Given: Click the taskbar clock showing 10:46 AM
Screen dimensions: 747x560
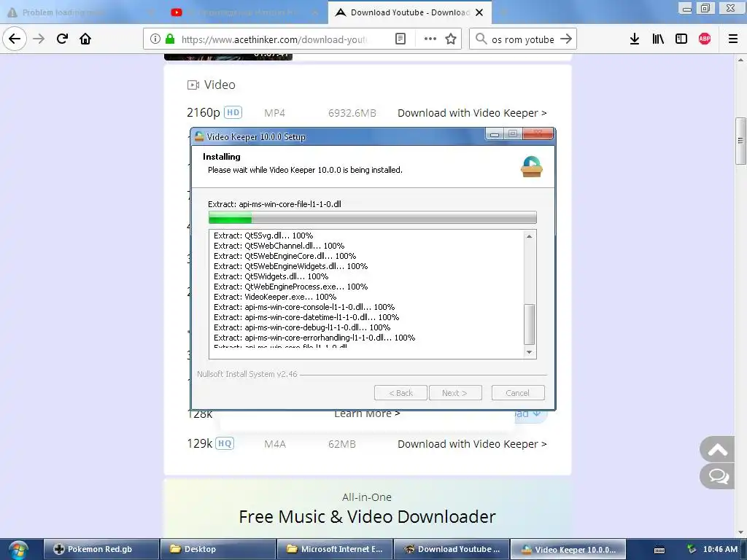Looking at the screenshot, I should coord(720,549).
